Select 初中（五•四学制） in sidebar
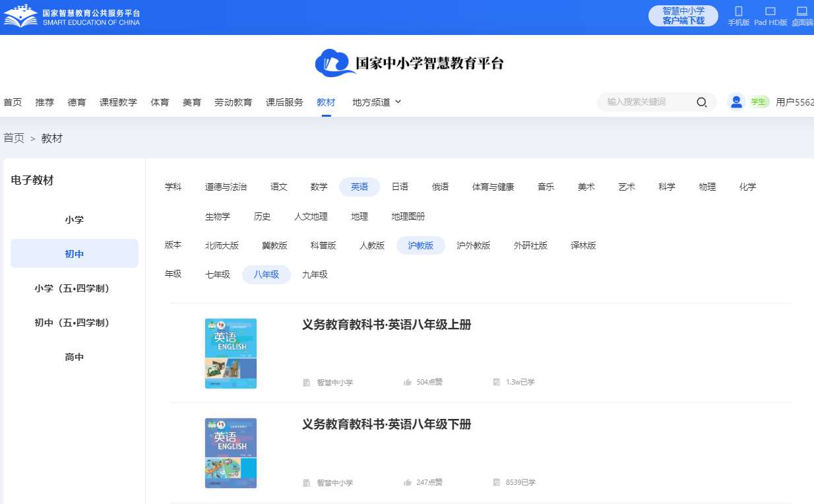This screenshot has height=504, width=814. tap(75, 323)
